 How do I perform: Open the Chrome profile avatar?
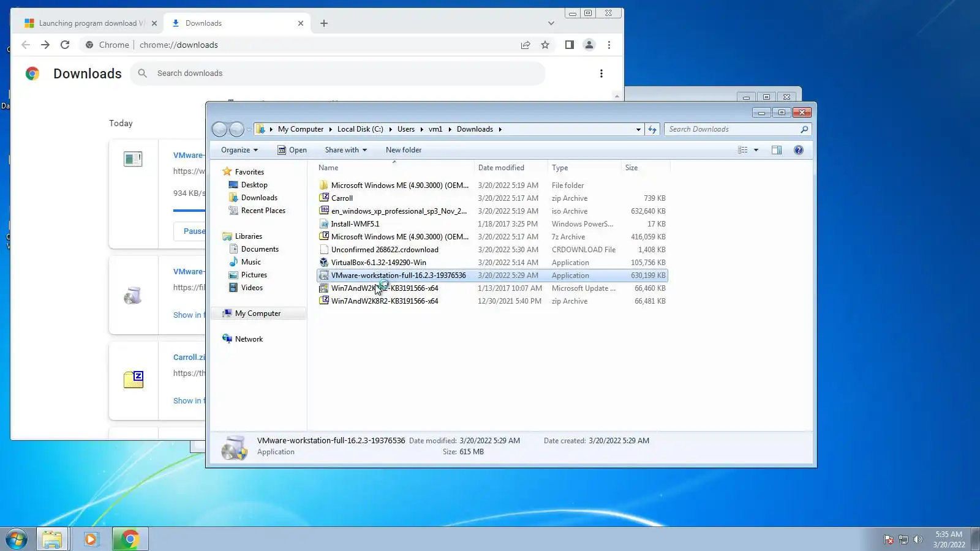[x=589, y=45]
